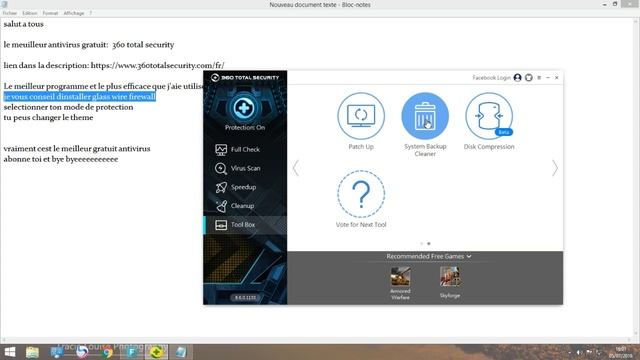Open the user account avatar icon
The image size is (640, 360).
[x=518, y=78]
